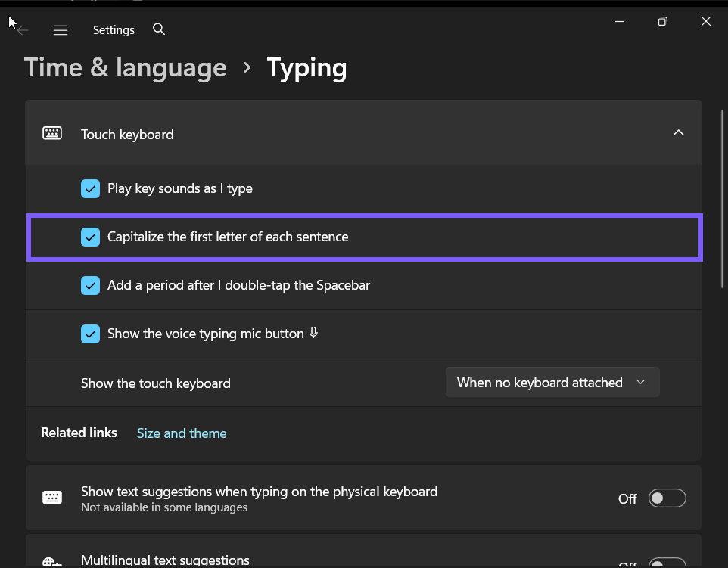The height and width of the screenshot is (568, 728).
Task: Click the Multilingual text suggestions label
Action: click(165, 560)
